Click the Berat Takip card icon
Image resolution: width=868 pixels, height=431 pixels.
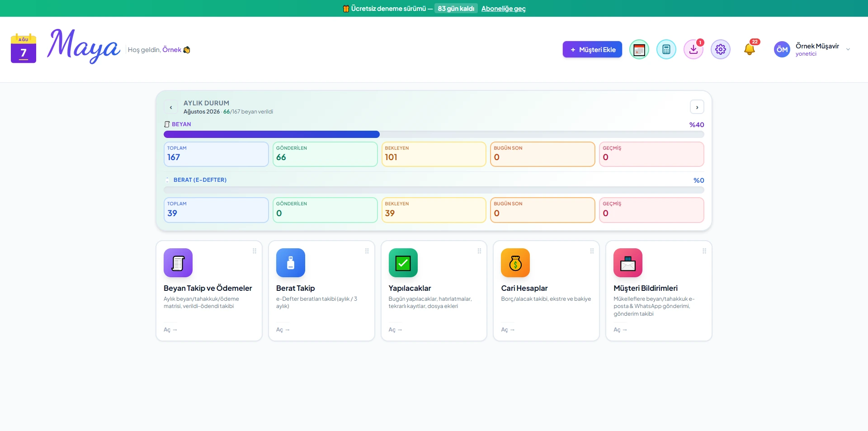coord(291,263)
